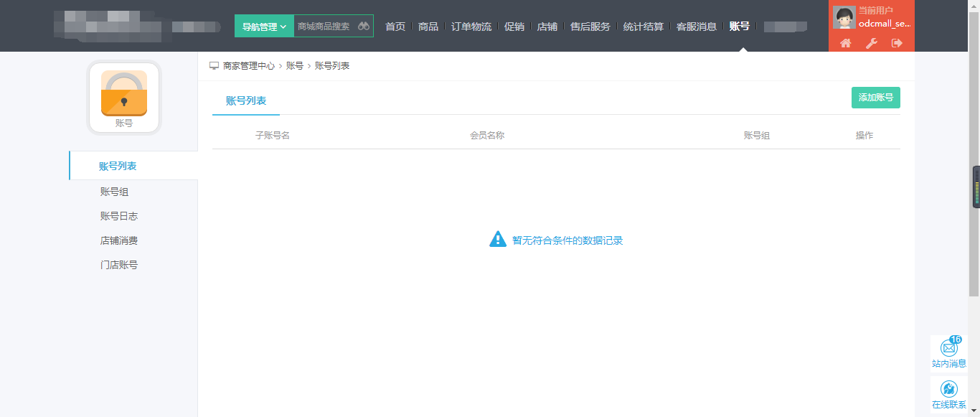Click the 账号列表 breadcrumb text

332,65
